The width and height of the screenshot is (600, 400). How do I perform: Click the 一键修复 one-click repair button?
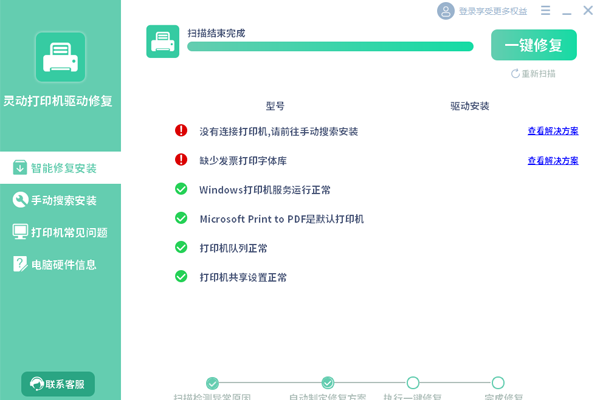coord(534,46)
